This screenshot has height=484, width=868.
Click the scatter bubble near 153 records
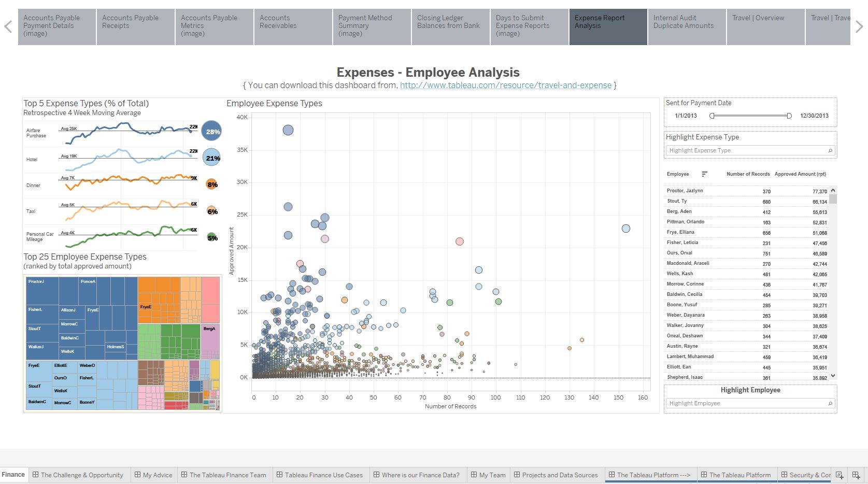coord(626,229)
